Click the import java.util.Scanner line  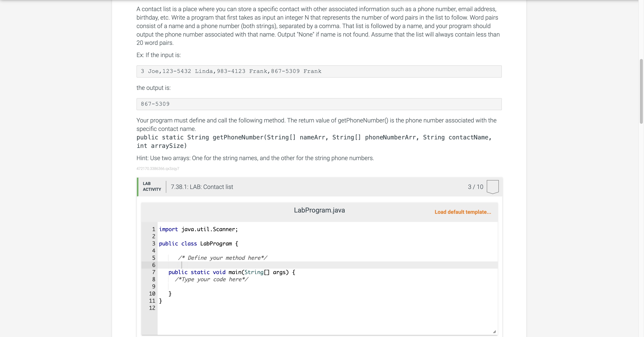pos(198,229)
